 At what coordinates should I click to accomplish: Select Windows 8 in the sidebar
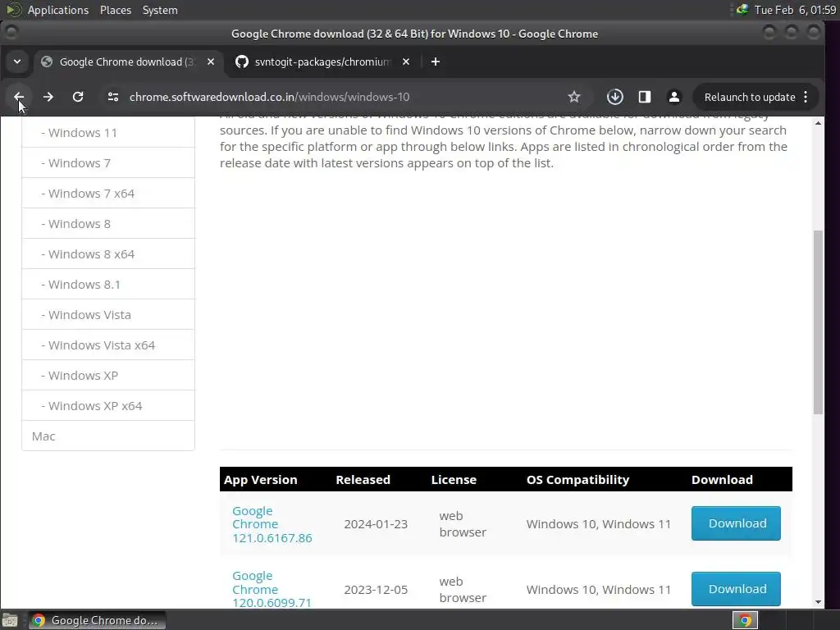(108, 223)
